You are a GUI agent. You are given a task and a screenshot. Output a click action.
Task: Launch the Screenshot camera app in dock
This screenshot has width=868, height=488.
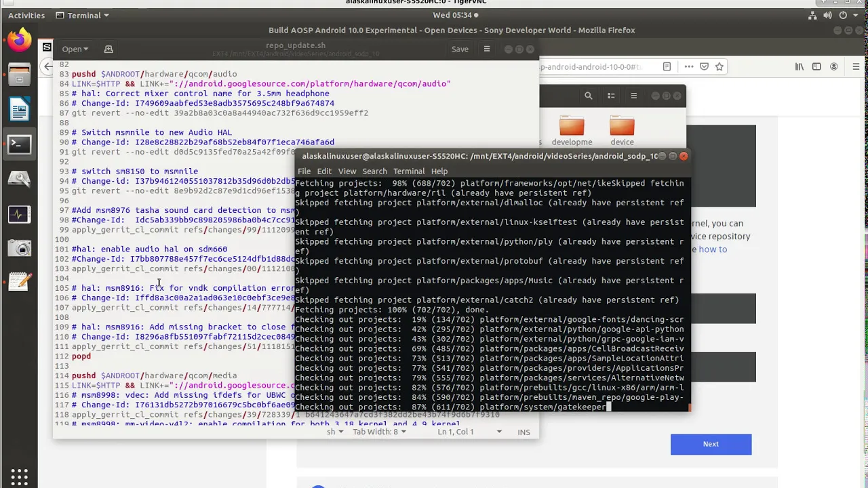pyautogui.click(x=19, y=248)
